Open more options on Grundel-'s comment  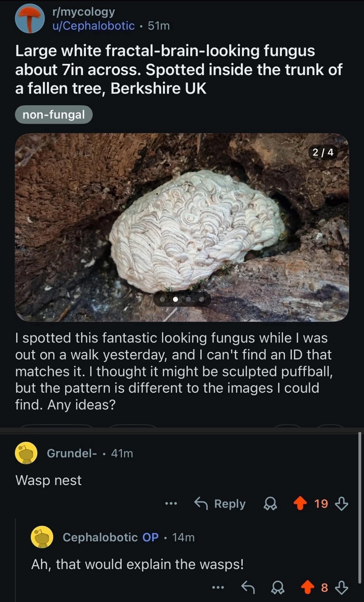click(x=171, y=504)
